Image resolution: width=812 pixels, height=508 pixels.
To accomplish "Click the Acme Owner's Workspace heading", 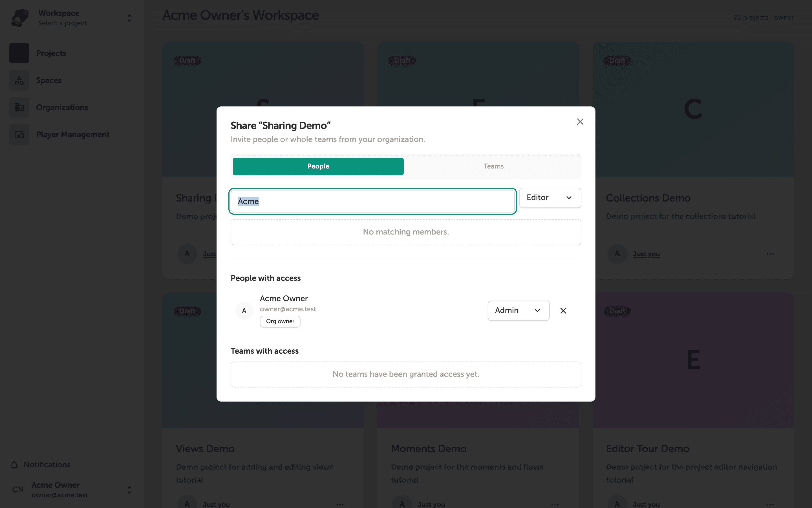I will (240, 16).
